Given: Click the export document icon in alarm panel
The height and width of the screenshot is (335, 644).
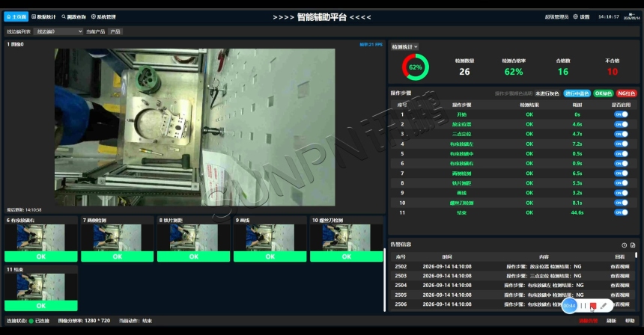Looking at the screenshot, I should (x=633, y=245).
